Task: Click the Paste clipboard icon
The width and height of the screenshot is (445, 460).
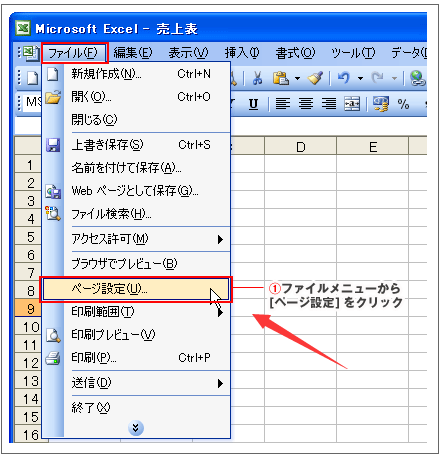Action: (x=281, y=78)
